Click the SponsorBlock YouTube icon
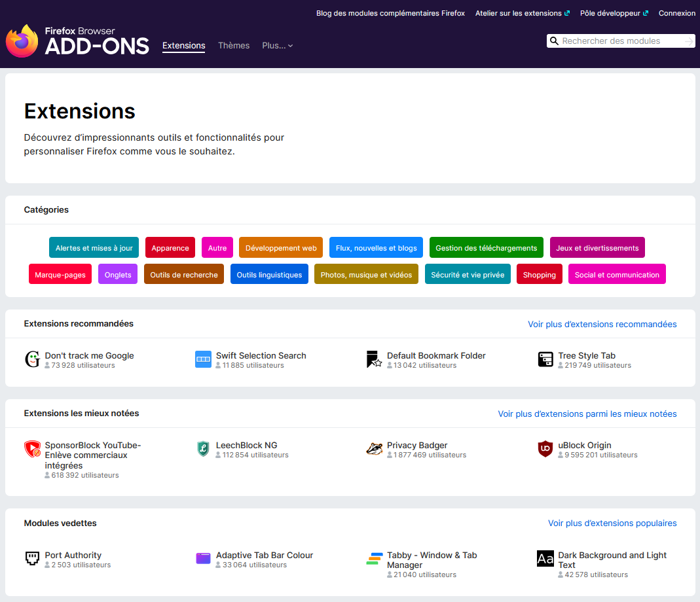 point(32,449)
